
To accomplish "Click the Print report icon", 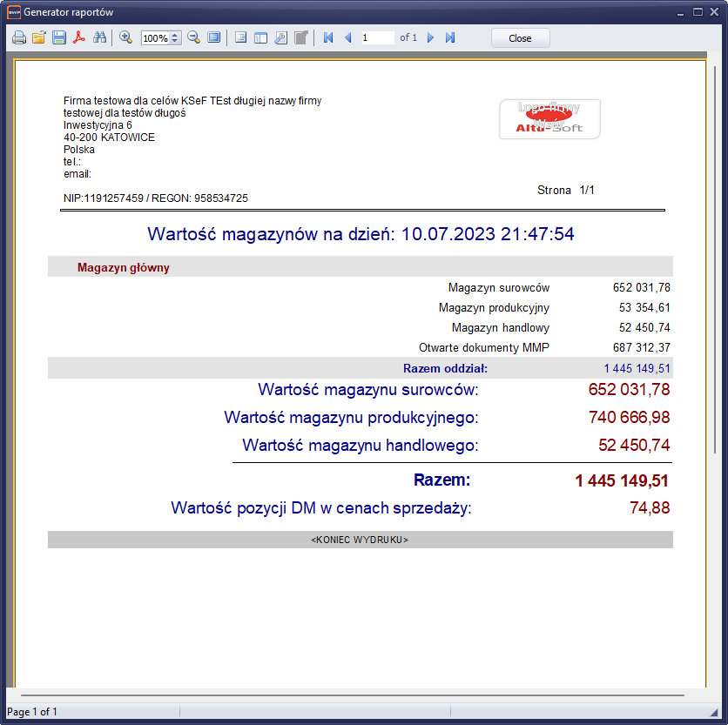I will coord(18,38).
